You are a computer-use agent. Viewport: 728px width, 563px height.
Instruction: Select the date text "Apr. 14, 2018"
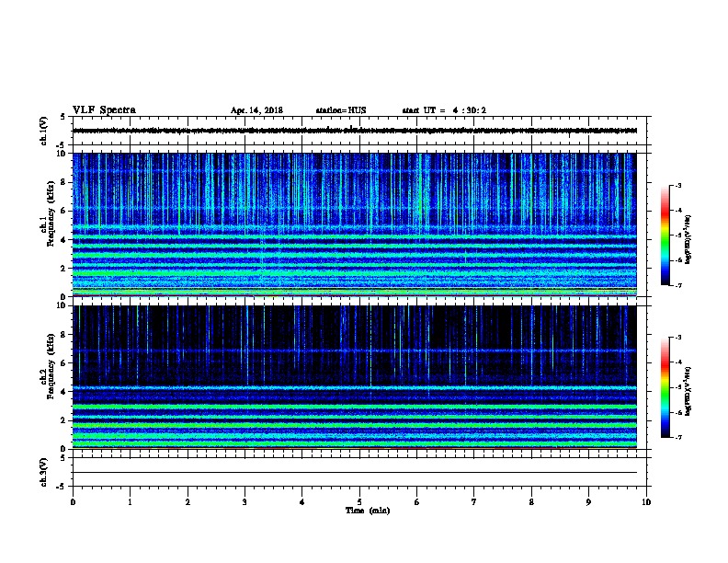coord(256,110)
